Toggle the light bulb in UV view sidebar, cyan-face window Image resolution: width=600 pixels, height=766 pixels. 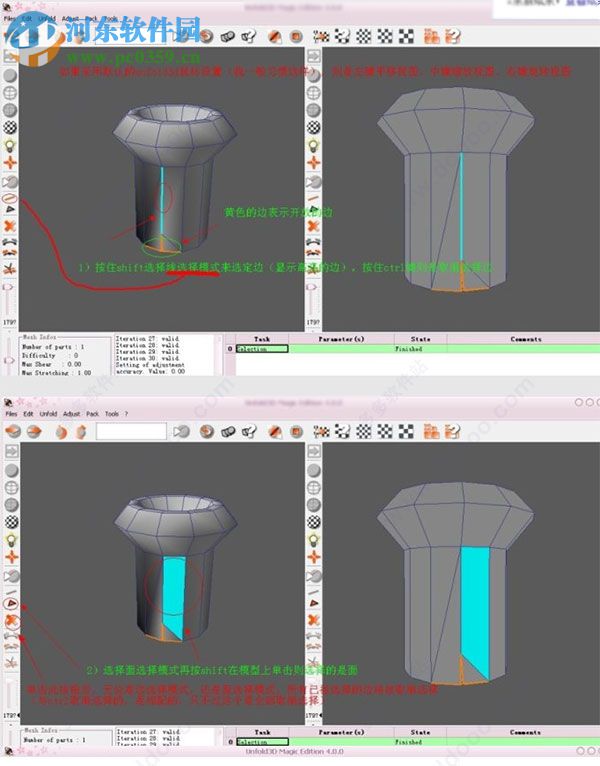tap(314, 539)
